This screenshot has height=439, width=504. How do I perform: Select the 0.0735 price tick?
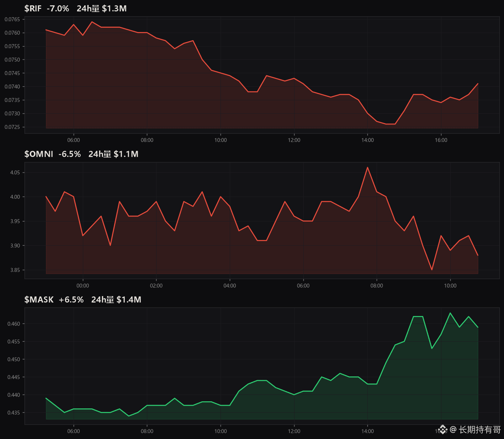[12, 100]
